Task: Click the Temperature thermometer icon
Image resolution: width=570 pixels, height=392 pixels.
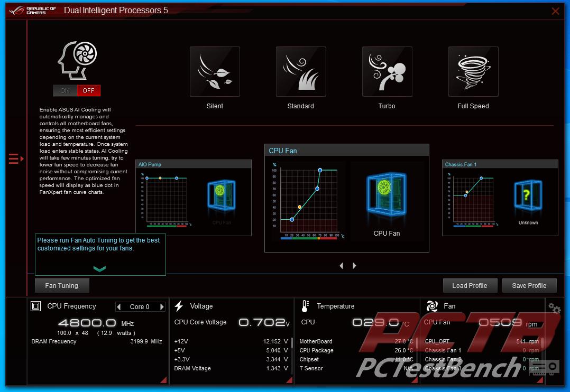Action: [305, 306]
